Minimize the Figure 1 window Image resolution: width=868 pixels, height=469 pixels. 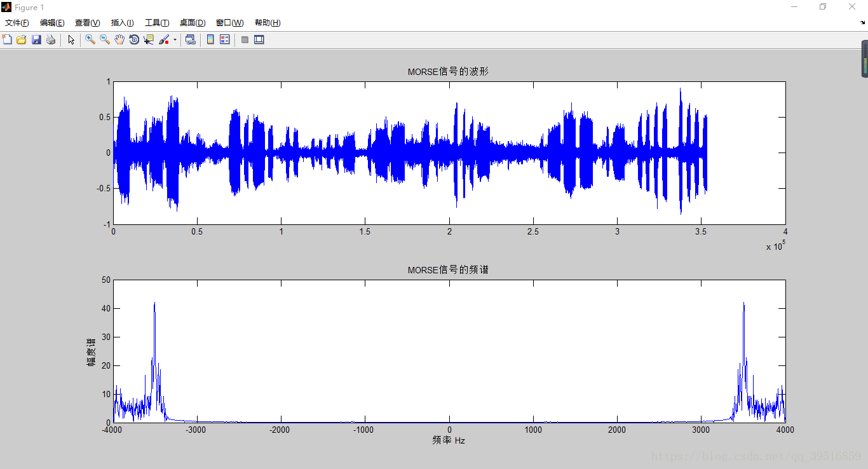click(794, 7)
